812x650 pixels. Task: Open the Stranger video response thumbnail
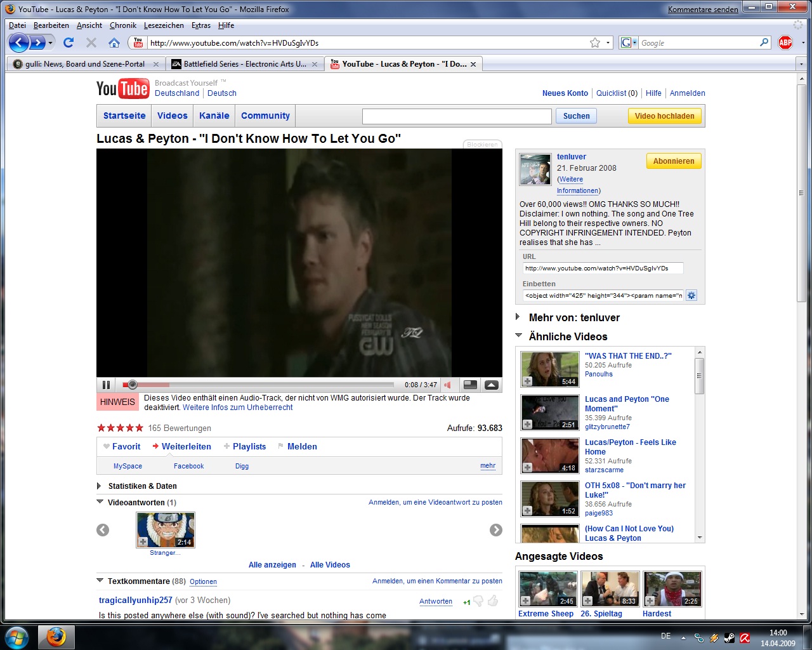tap(166, 530)
